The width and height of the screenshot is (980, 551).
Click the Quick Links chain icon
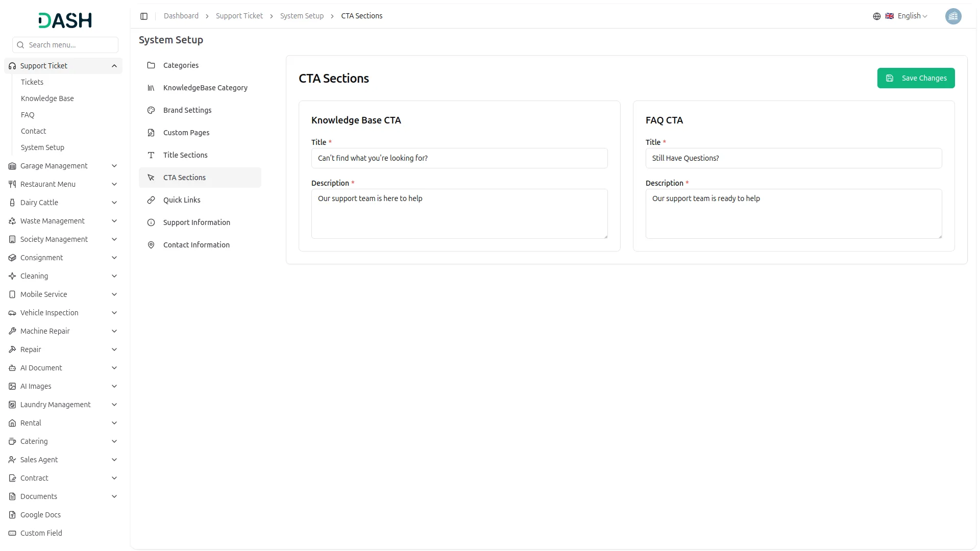coord(151,200)
